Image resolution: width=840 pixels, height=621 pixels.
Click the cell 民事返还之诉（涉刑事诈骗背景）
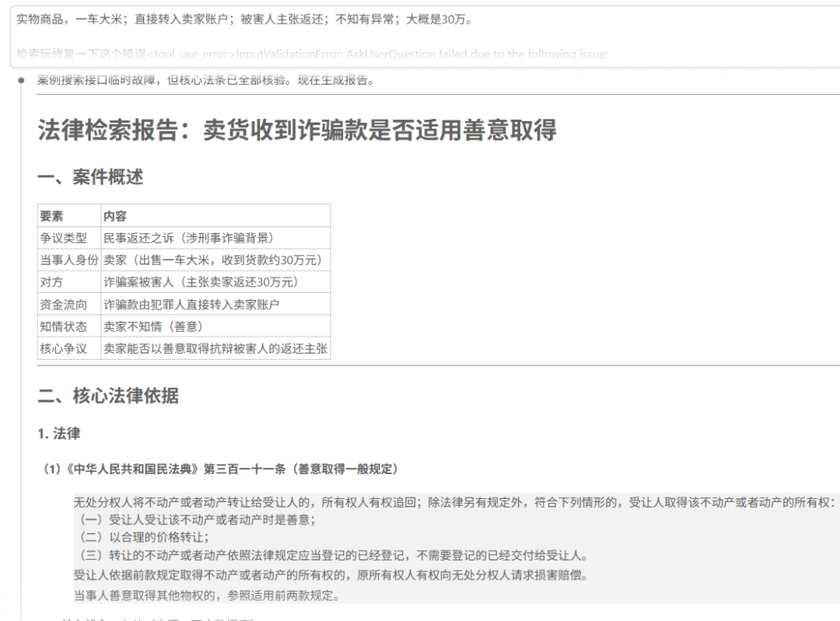pyautogui.click(x=216, y=238)
